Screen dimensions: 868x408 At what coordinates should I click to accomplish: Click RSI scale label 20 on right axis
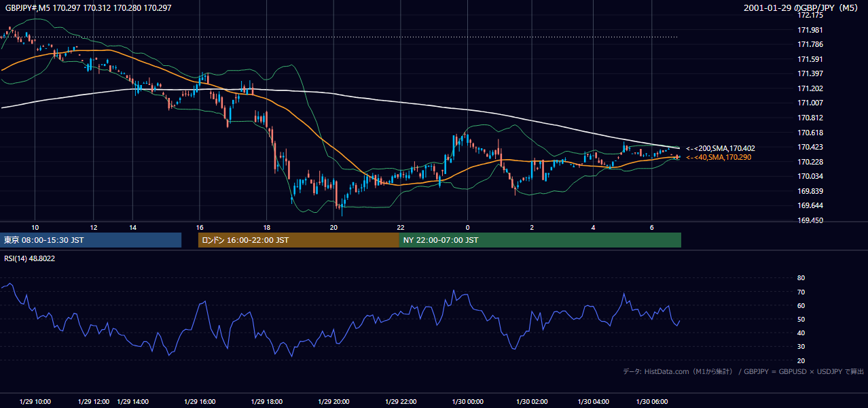(x=801, y=360)
